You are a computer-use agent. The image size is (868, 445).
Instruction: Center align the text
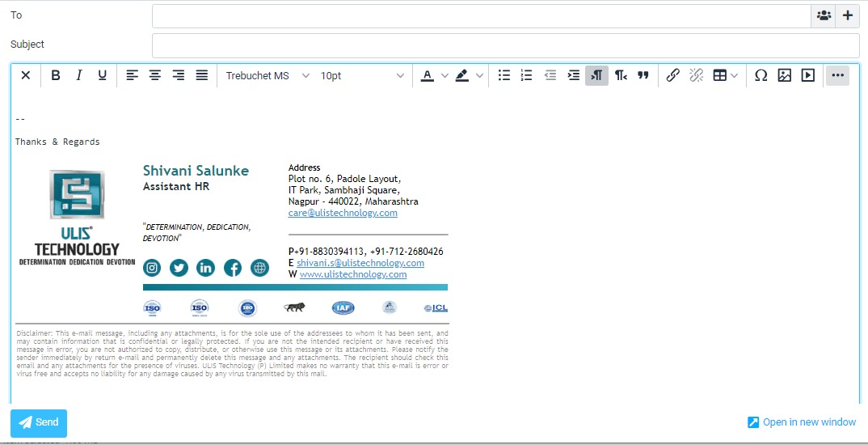[154, 75]
